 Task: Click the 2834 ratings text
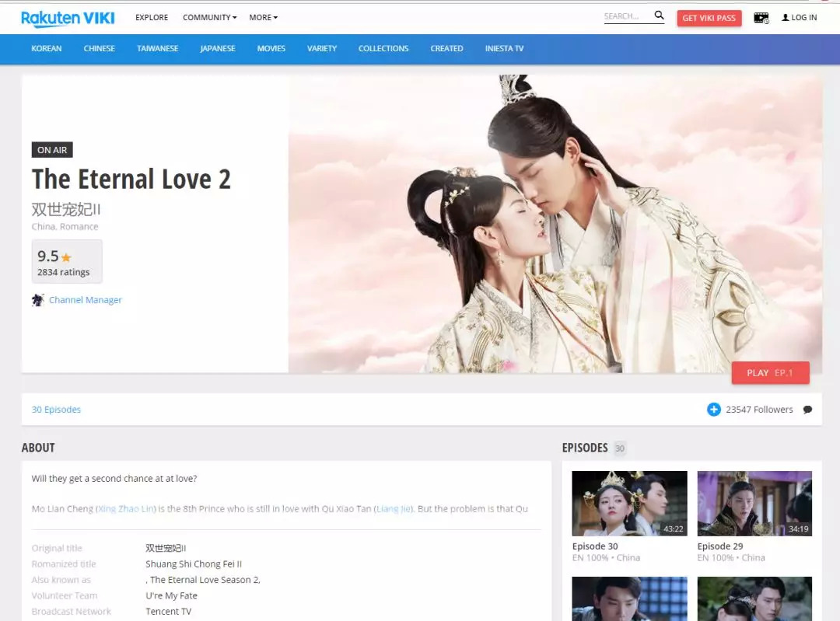tap(63, 272)
